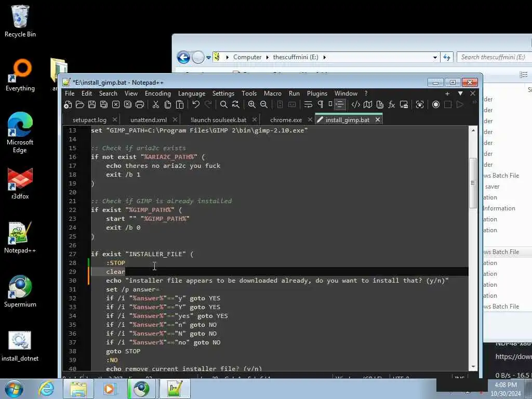Viewport: 532px width, 399px height.
Task: Select the r3dfox desktop shortcut
Action: tap(20, 183)
